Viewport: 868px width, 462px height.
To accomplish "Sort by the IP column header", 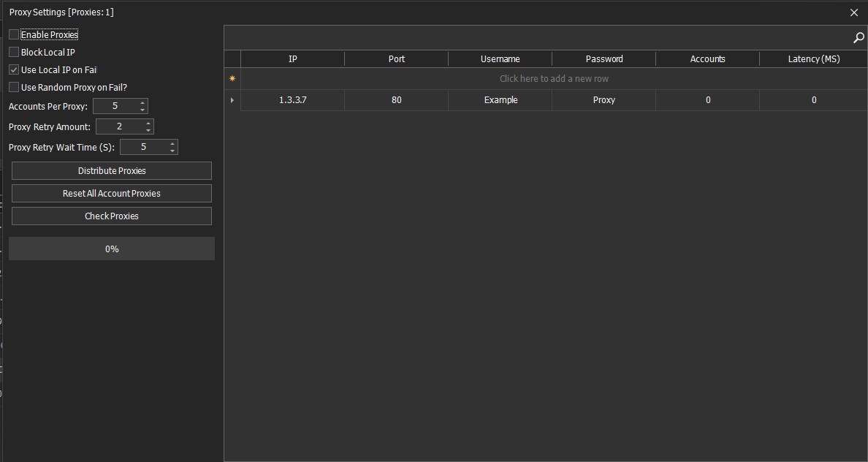I will pyautogui.click(x=292, y=59).
